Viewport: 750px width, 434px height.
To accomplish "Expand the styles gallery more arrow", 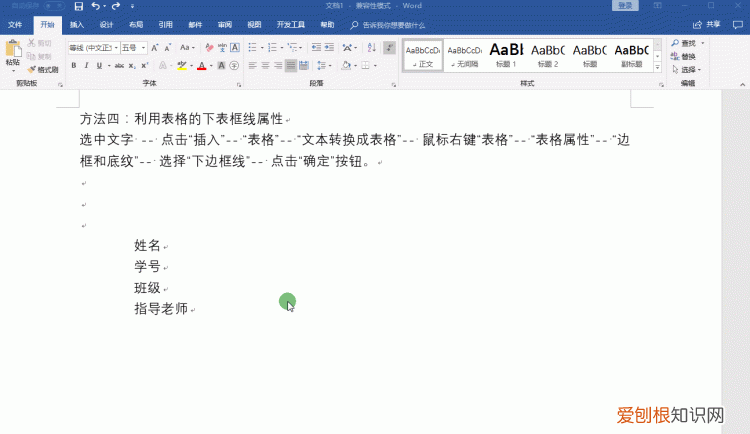I will pyautogui.click(x=658, y=68).
